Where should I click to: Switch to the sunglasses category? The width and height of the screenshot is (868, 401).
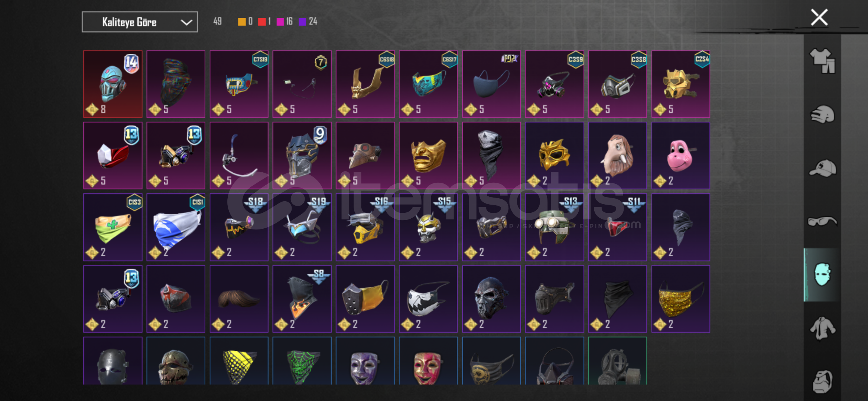(822, 221)
